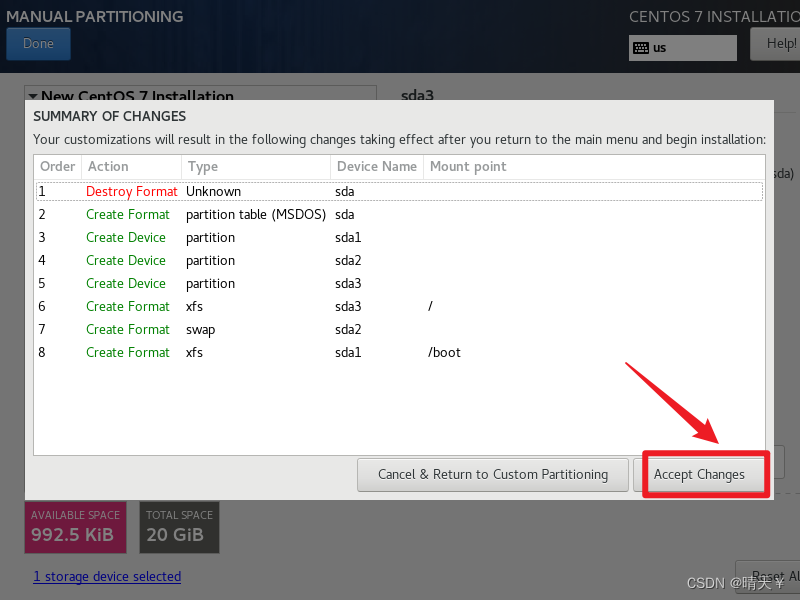Screen dimensions: 800x600
Task: Select the partition table (MSDOS) row
Action: tap(399, 214)
